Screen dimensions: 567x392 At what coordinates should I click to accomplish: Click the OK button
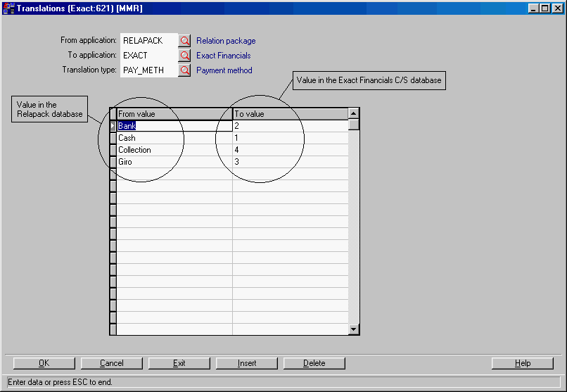[44, 363]
